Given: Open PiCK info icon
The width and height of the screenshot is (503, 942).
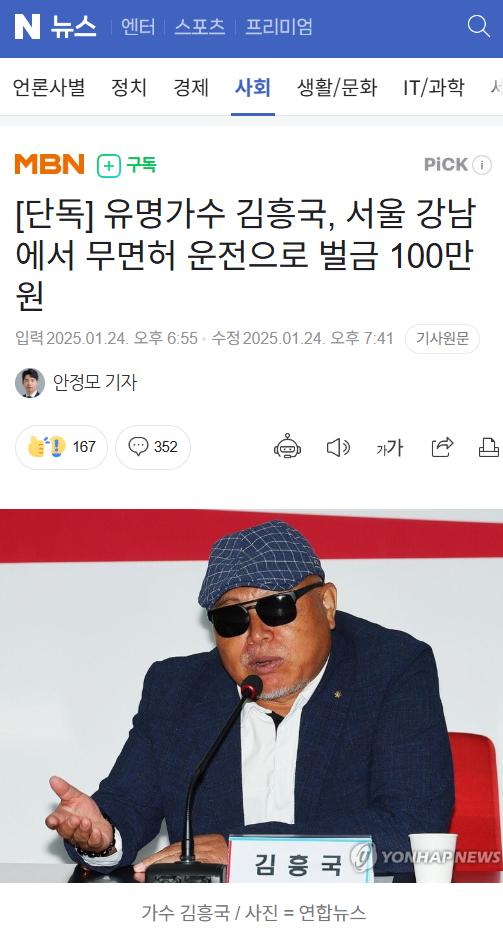Looking at the screenshot, I should pyautogui.click(x=481, y=165).
